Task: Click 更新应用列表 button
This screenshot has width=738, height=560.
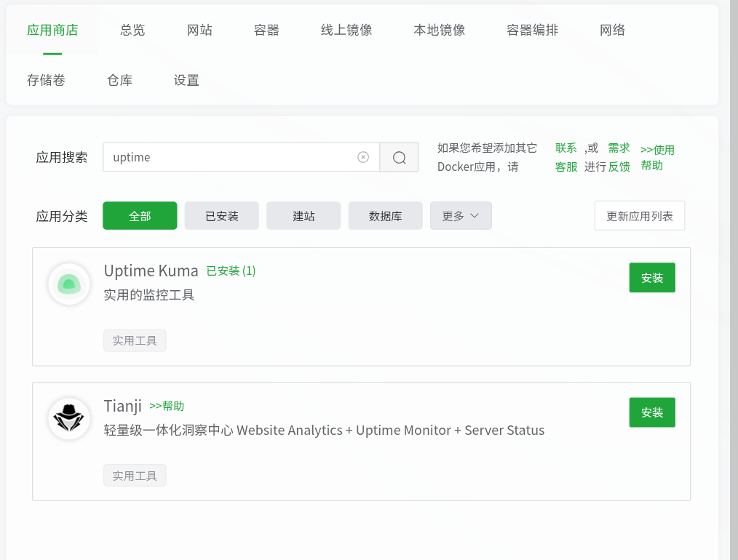Action: point(639,216)
